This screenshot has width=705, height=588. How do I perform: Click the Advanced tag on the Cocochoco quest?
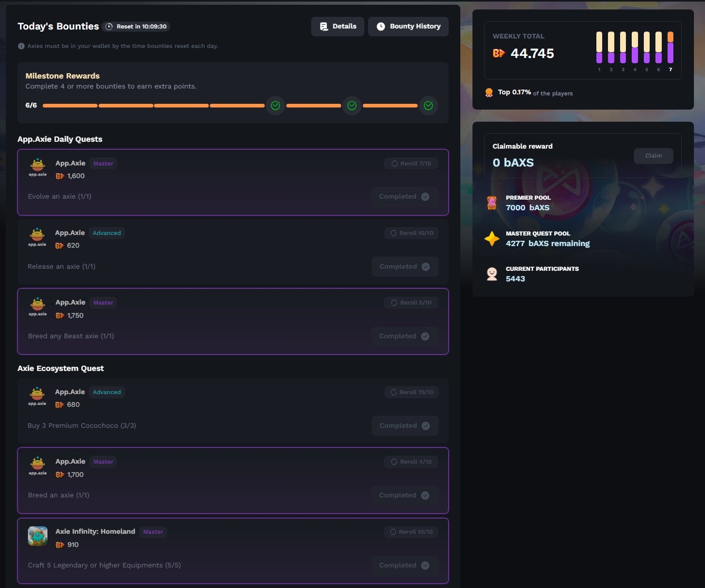coord(107,392)
